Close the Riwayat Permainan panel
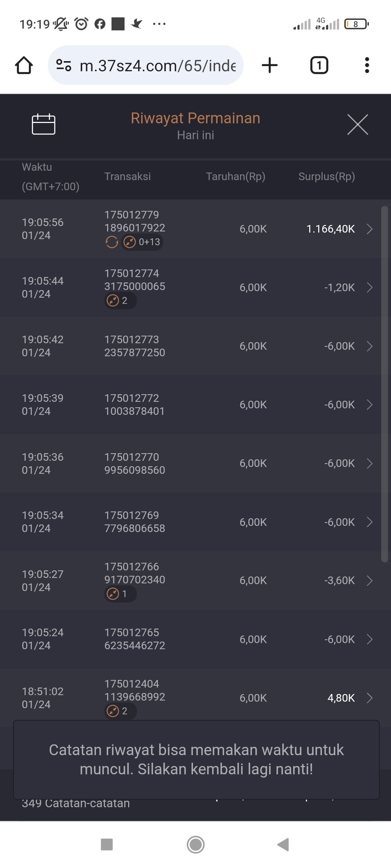The image size is (391, 868). coord(357,124)
